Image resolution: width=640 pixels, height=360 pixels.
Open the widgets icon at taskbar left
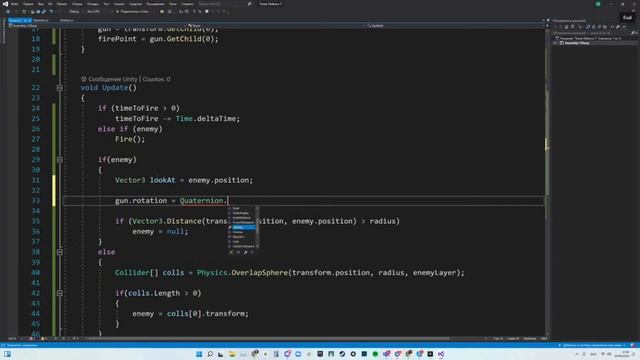click(7, 354)
